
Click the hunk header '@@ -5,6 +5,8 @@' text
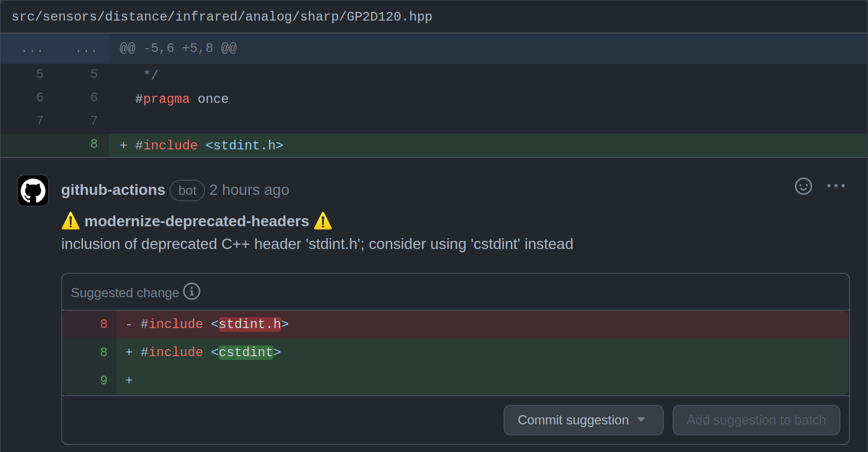coord(178,48)
